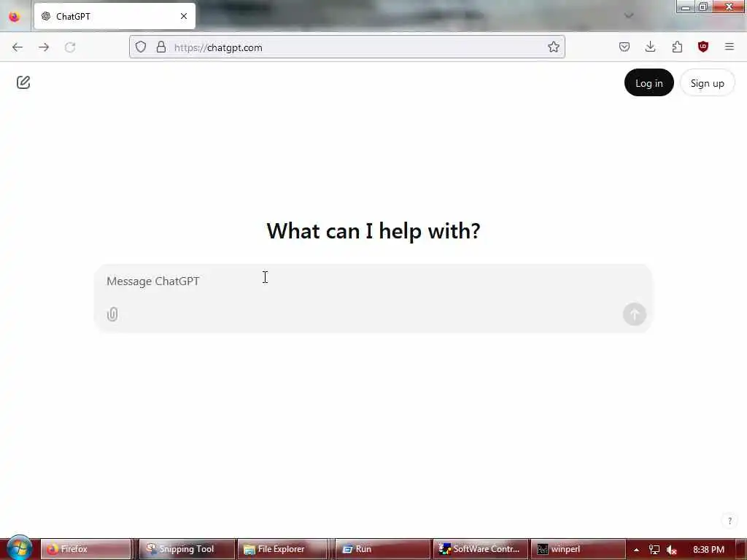Open the muted volume tray icon
Screen dimensions: 747x560
click(x=672, y=550)
